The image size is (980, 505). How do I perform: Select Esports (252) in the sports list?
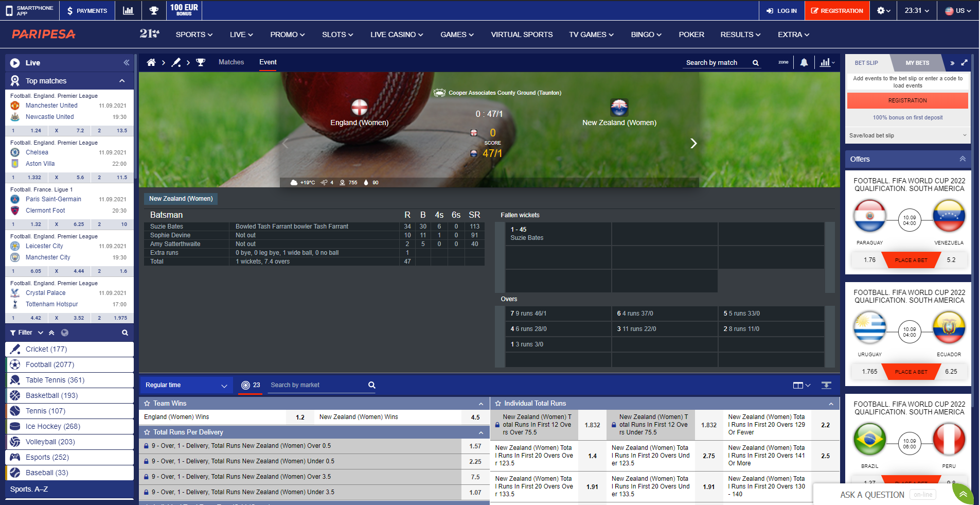click(69, 457)
